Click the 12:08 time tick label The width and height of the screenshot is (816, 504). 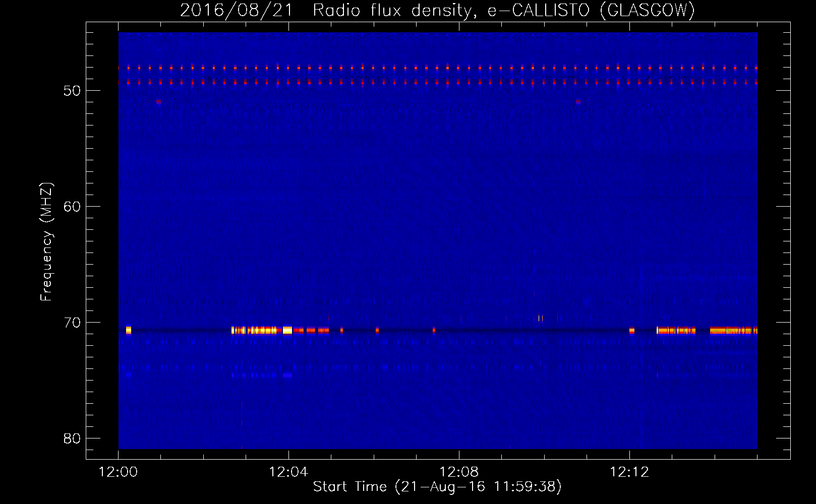[459, 472]
